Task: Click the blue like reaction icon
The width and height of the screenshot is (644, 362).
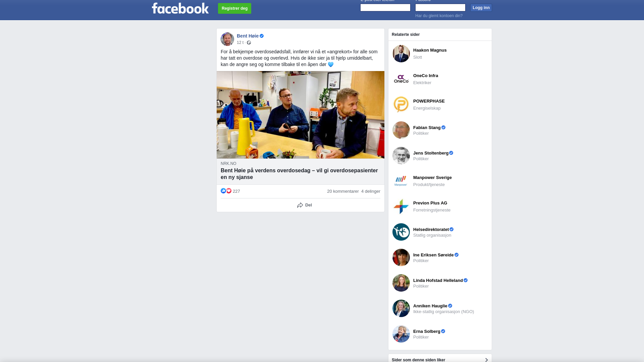Action: [x=223, y=191]
